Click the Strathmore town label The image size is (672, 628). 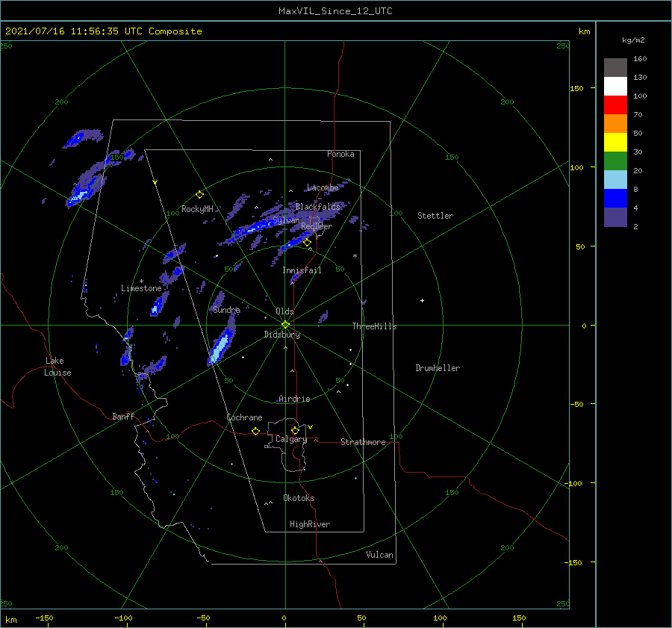coord(363,442)
